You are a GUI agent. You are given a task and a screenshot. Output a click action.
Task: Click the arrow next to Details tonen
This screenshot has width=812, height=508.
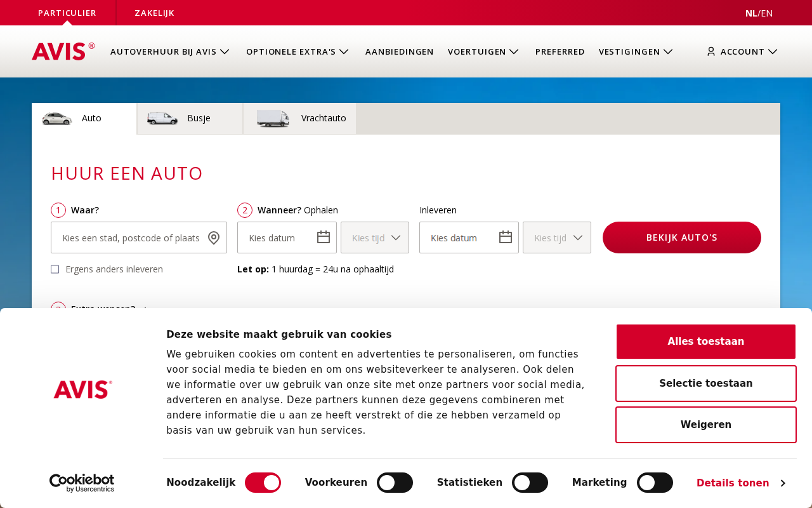click(783, 483)
